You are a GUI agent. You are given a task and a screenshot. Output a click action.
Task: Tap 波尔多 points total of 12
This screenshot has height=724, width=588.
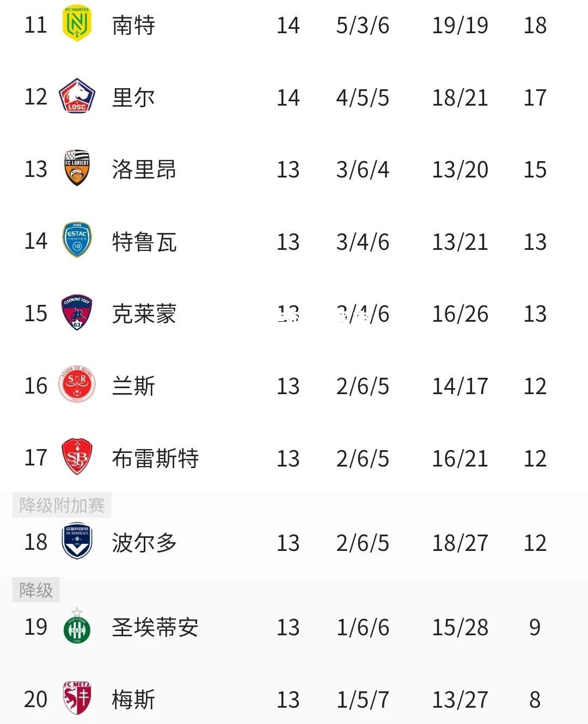pyautogui.click(x=535, y=543)
